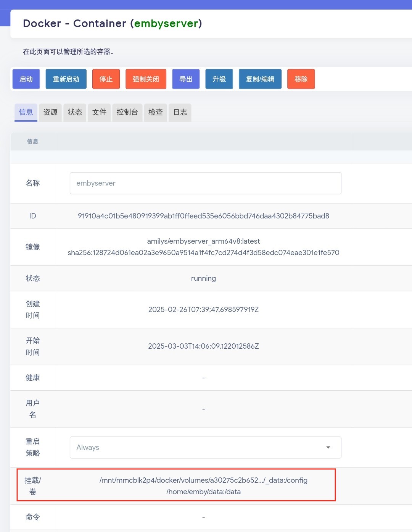Click the container ID hash text
Screen dimensions: 412x532
pyautogui.click(x=203, y=216)
